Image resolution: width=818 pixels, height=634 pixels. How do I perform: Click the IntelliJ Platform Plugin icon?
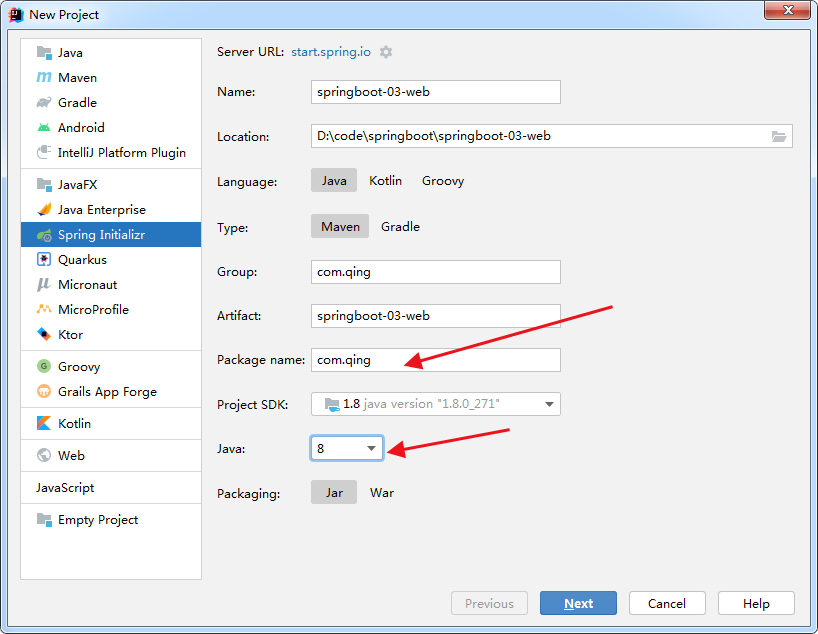click(44, 153)
